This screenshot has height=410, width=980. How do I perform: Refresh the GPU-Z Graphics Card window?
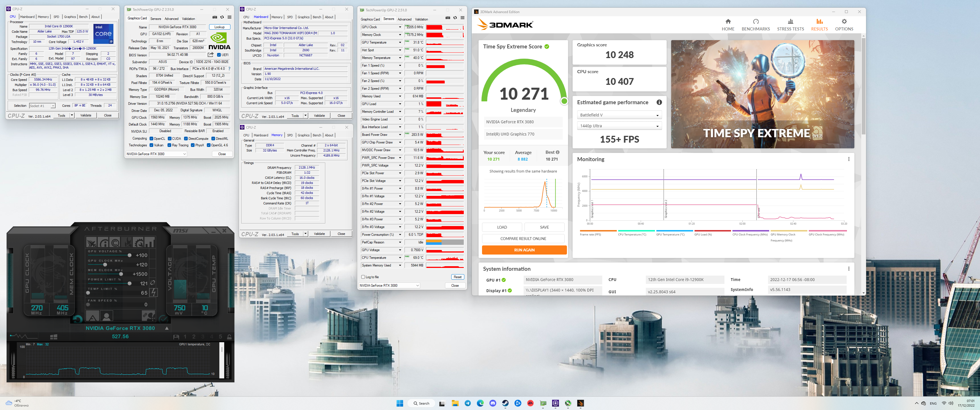(x=222, y=17)
